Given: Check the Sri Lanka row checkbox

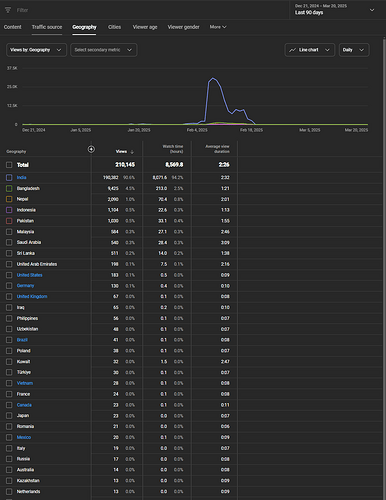Looking at the screenshot, I should click(x=9, y=253).
